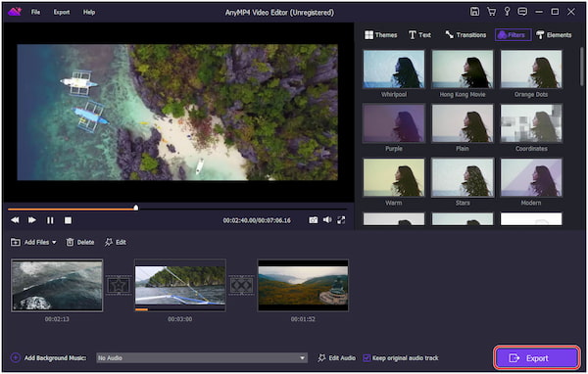The height and width of the screenshot is (374, 588).
Task: Click the purple Export button
Action: pyautogui.click(x=537, y=358)
